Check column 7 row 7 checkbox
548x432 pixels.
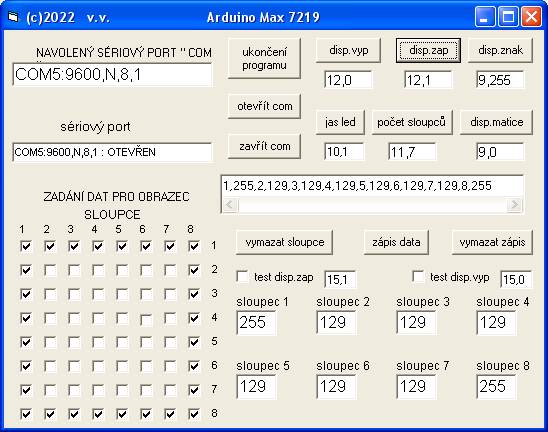[170, 390]
